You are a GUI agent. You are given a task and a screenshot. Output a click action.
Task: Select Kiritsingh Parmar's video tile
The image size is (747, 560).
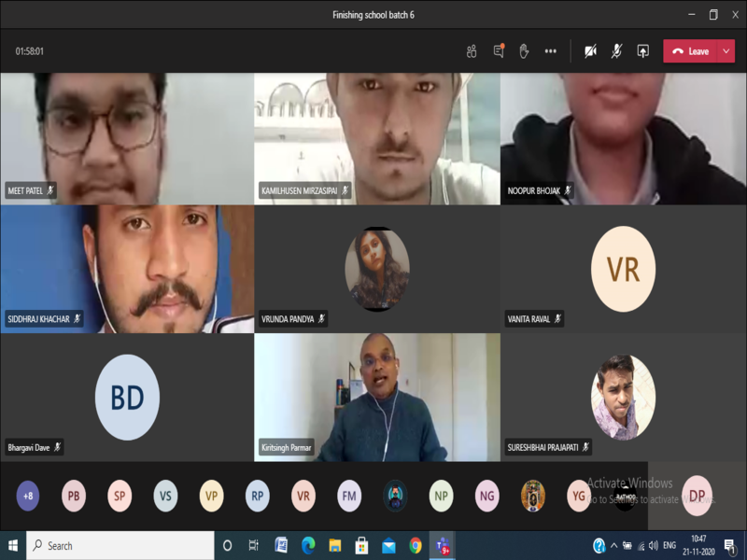point(376,397)
